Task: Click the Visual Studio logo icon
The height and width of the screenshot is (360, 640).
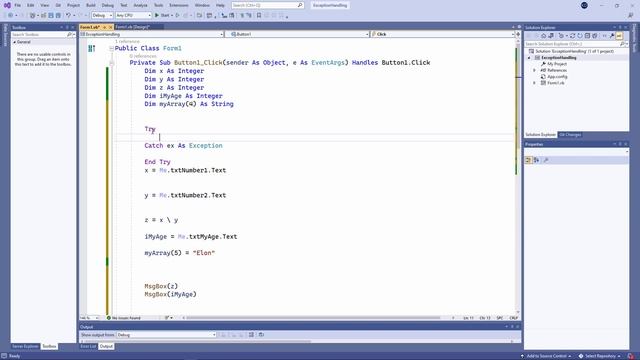Action: click(x=7, y=5)
